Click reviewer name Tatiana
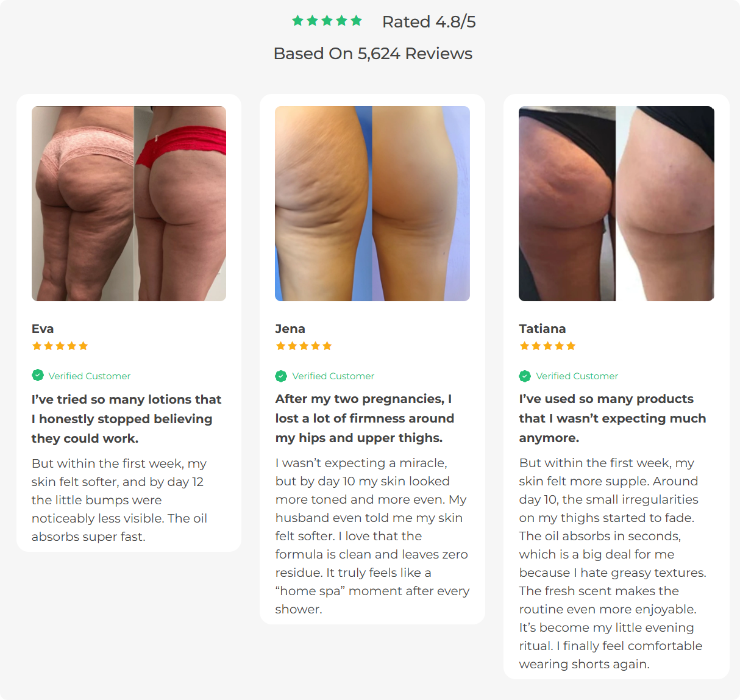Image resolution: width=740 pixels, height=700 pixels. click(543, 329)
